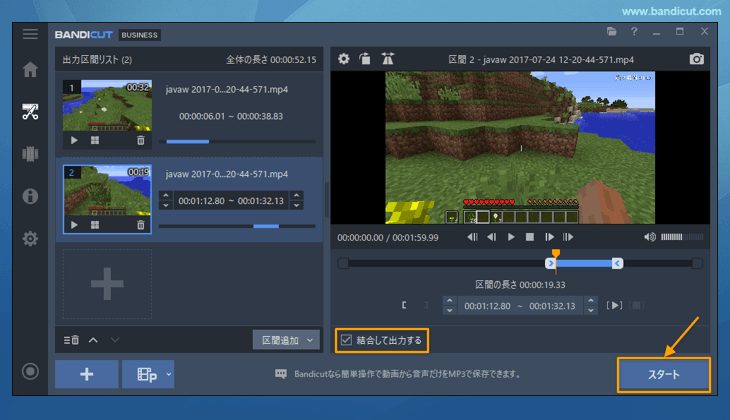
Task: Delete segment 2 with trash icon
Action: [141, 225]
